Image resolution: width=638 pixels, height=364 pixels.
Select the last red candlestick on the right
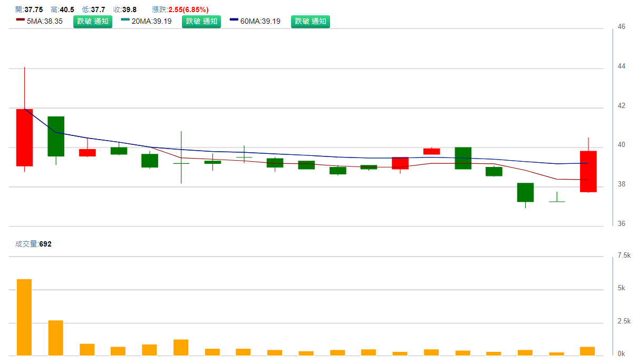click(588, 171)
